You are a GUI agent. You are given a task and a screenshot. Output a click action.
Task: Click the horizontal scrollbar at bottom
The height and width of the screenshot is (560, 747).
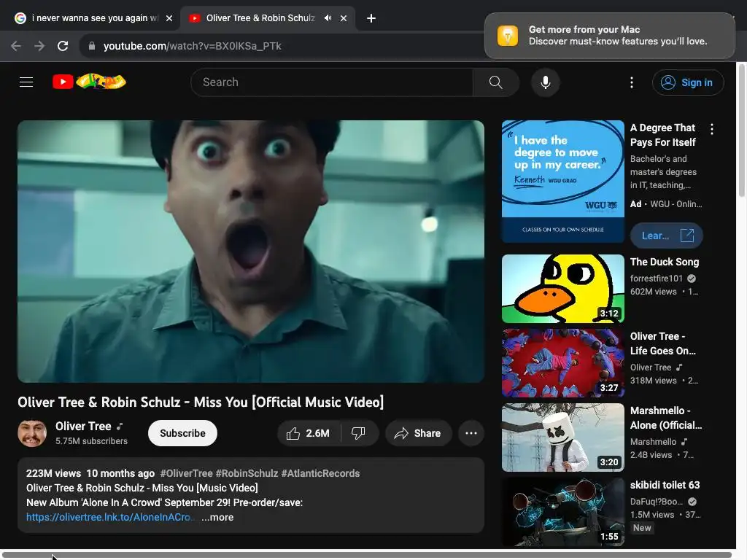click(x=367, y=555)
